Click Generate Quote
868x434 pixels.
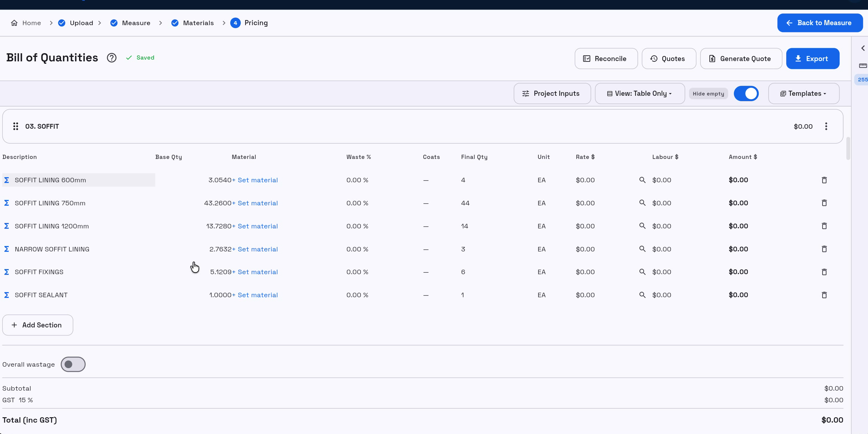741,59
